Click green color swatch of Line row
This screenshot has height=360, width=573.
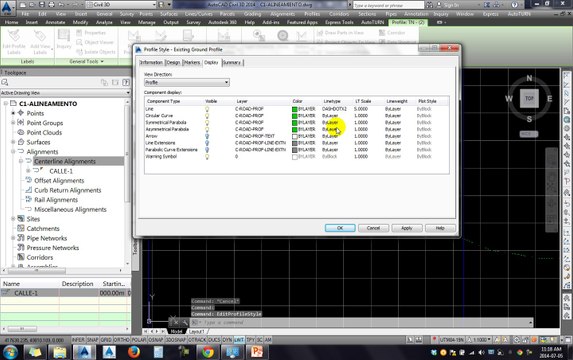pyautogui.click(x=295, y=109)
